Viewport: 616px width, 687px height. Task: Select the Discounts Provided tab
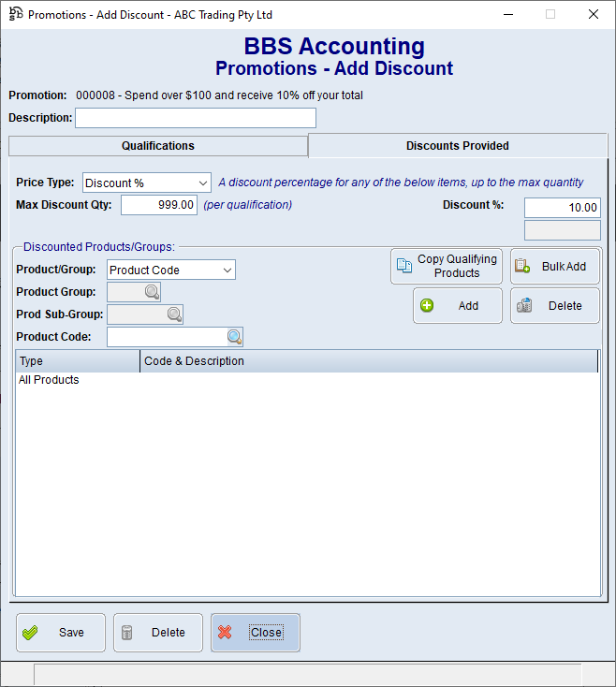[x=457, y=146]
